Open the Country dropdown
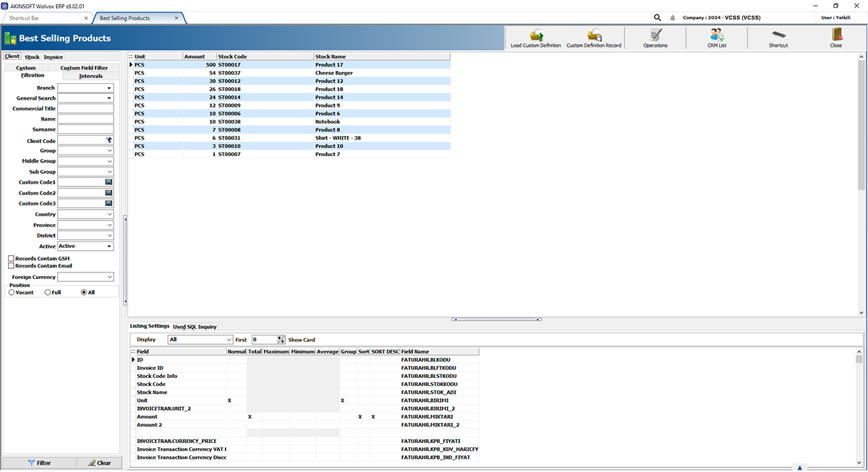This screenshot has height=472, width=868. coord(109,215)
